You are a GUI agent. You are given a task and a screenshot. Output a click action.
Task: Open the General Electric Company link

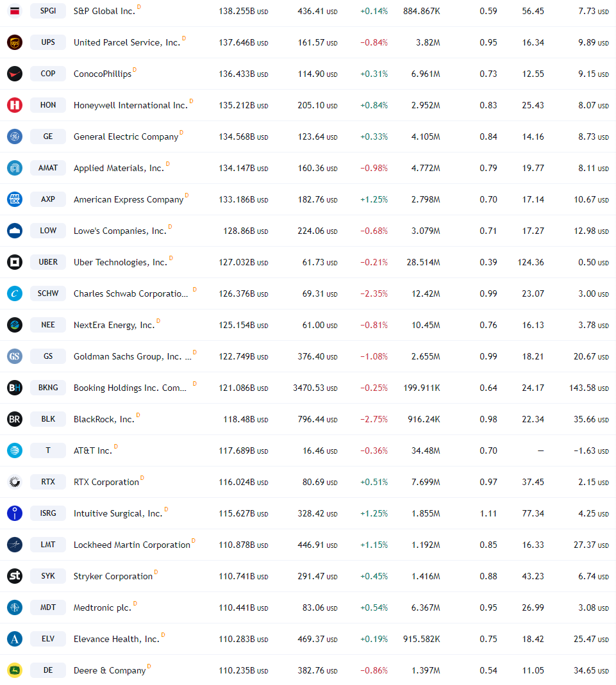tap(126, 136)
